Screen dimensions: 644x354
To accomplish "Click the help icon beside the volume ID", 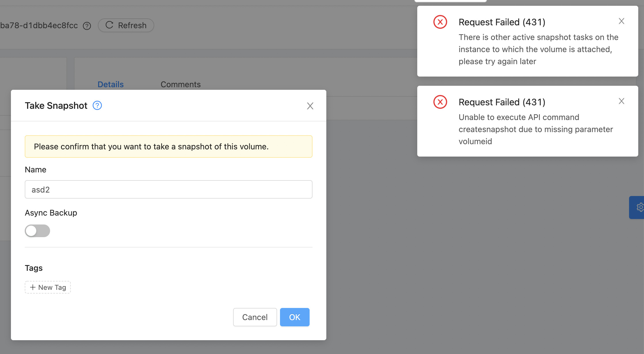I will pos(87,26).
